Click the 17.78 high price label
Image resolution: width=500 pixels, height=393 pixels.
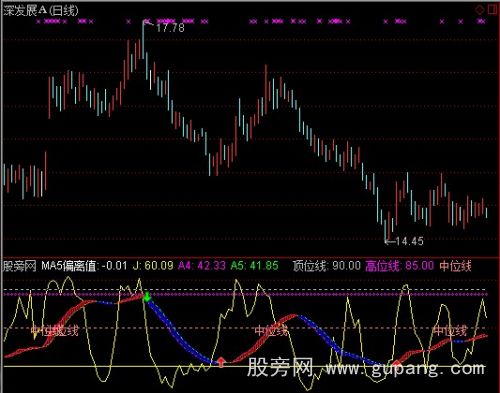pyautogui.click(x=170, y=28)
